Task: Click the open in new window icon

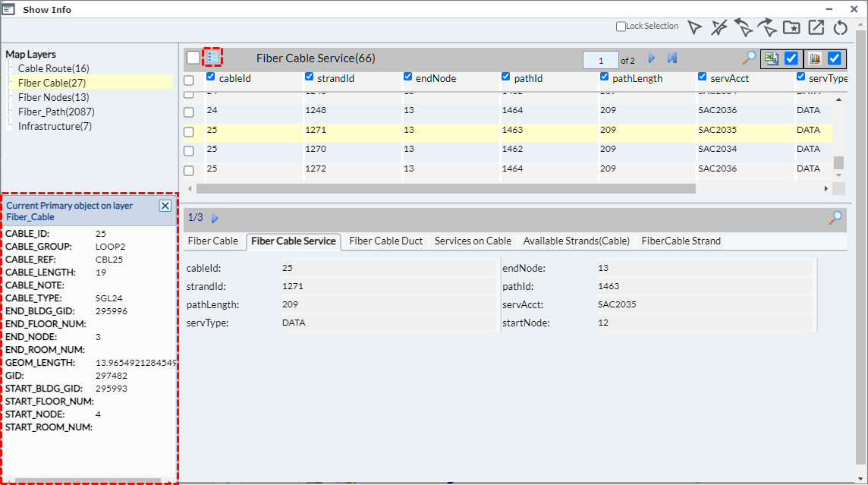Action: (x=816, y=28)
